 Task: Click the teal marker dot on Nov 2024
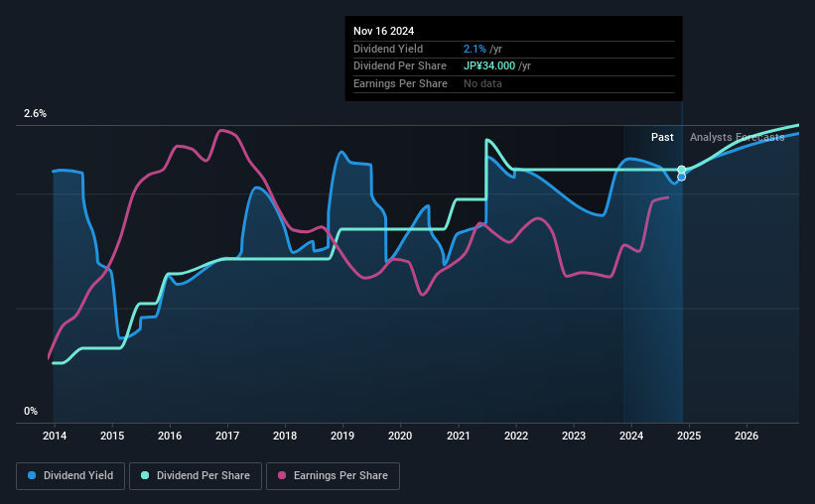tap(681, 170)
